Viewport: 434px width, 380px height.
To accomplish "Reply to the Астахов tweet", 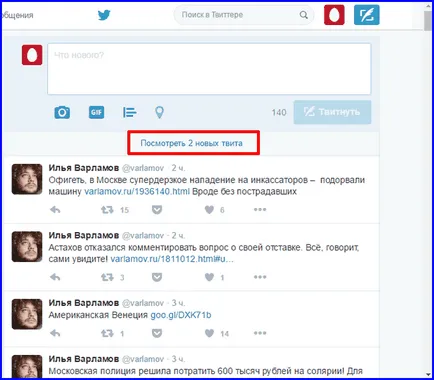I will click(x=55, y=277).
